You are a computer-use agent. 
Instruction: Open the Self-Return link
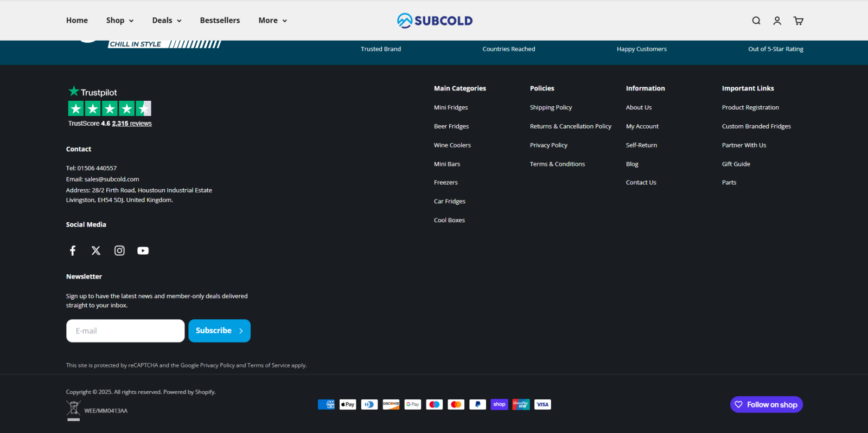(641, 145)
